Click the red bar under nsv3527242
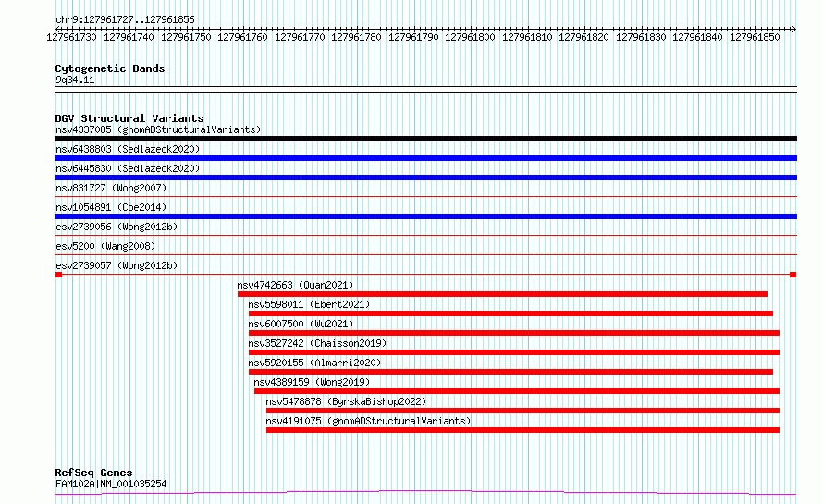The width and height of the screenshot is (823, 504). coord(514,352)
